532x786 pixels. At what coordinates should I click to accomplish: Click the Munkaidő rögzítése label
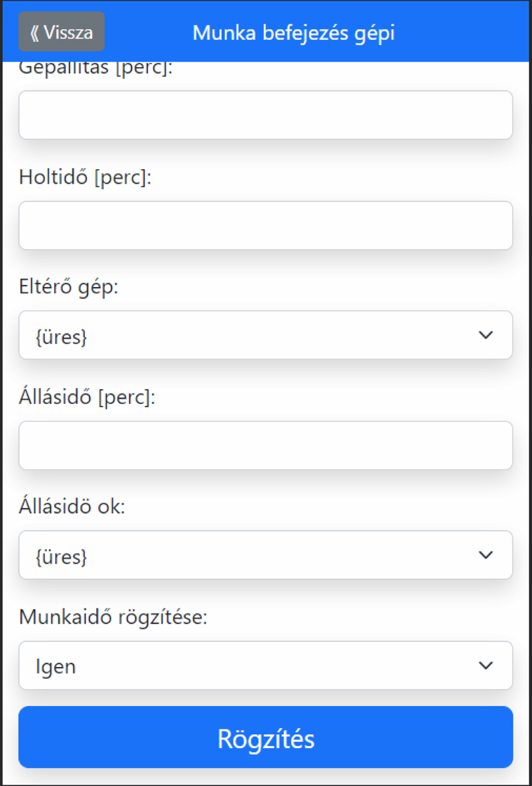[113, 617]
